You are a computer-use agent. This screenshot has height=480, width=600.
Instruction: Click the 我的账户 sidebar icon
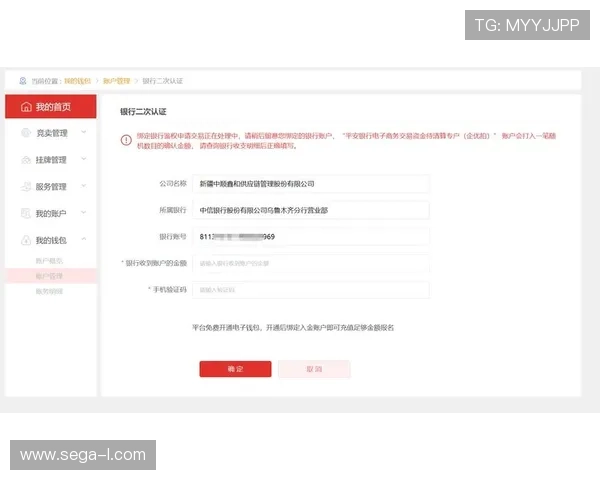(26, 213)
